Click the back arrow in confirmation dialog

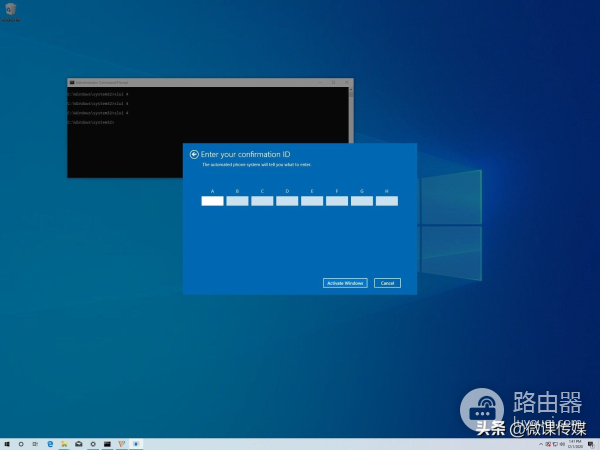click(x=194, y=155)
